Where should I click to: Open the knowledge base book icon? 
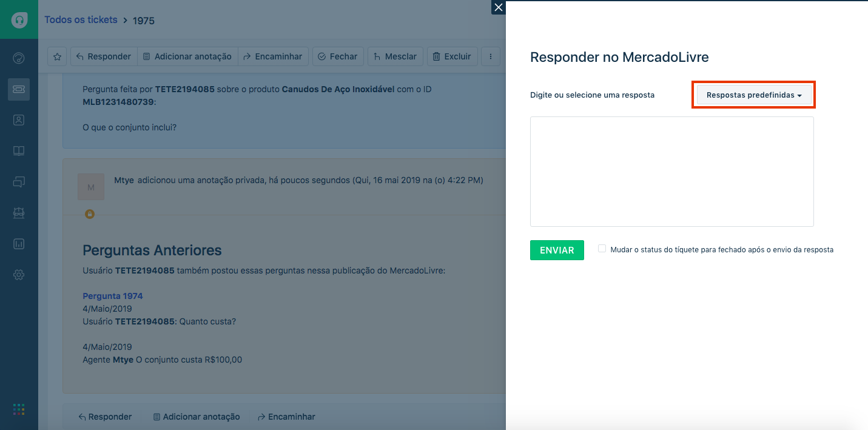click(x=19, y=151)
